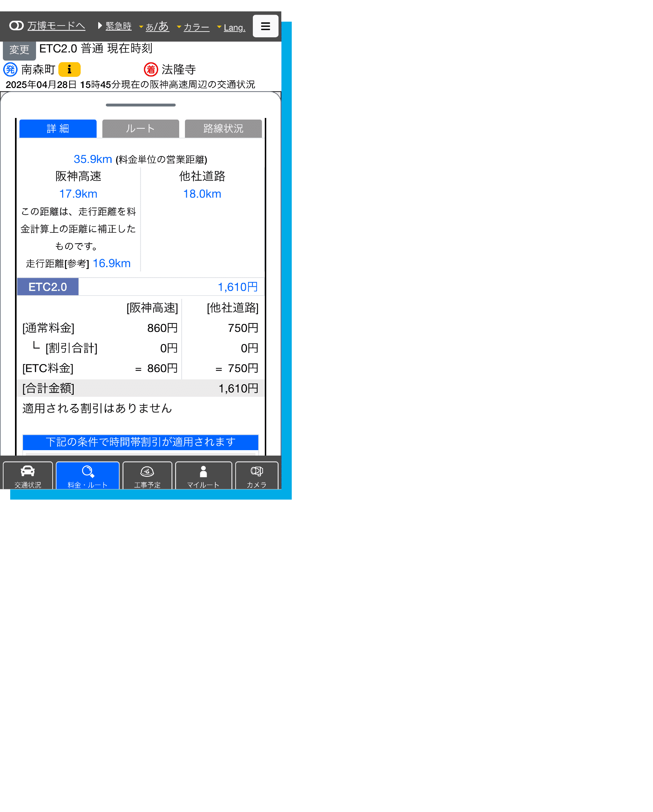653x812 pixels.
Task: Open the あ/あ font size dropdown
Action: point(154,26)
